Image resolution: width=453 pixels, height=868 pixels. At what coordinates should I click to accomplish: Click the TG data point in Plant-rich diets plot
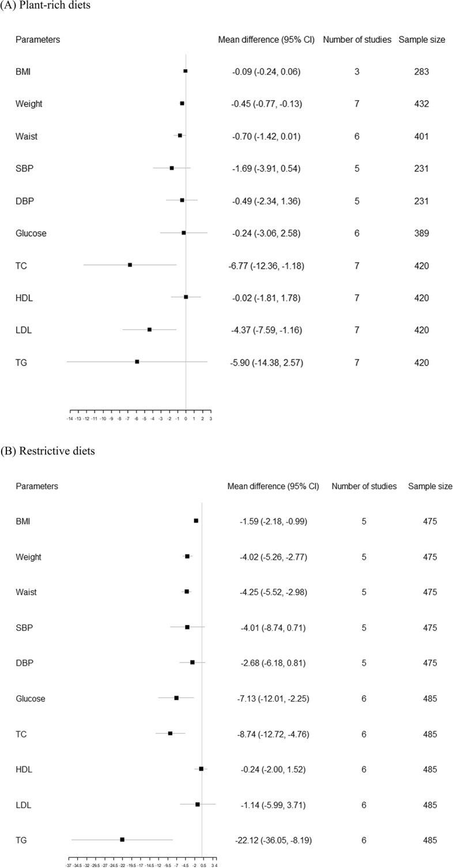(x=137, y=362)
